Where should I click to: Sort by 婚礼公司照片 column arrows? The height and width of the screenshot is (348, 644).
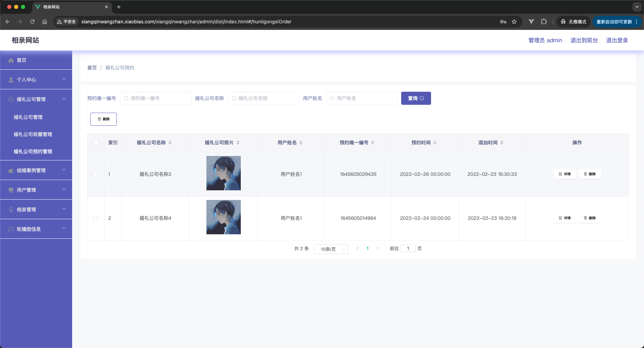[238, 143]
